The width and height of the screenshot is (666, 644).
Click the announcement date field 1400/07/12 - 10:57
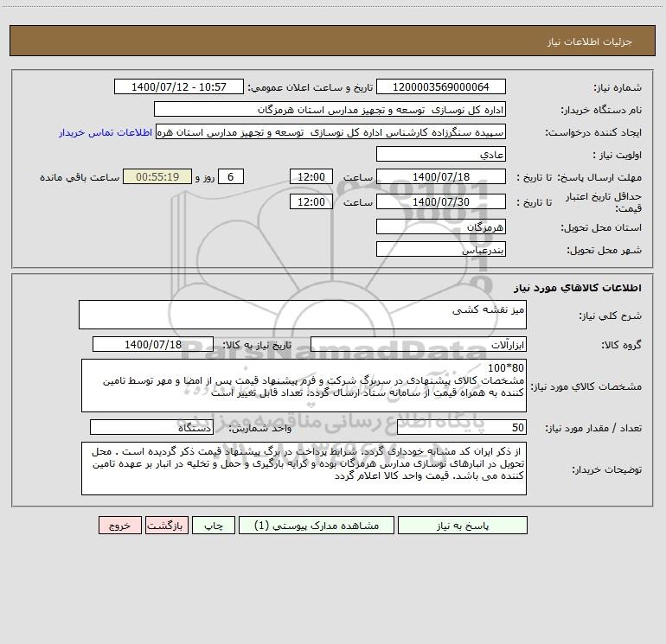click(179, 86)
